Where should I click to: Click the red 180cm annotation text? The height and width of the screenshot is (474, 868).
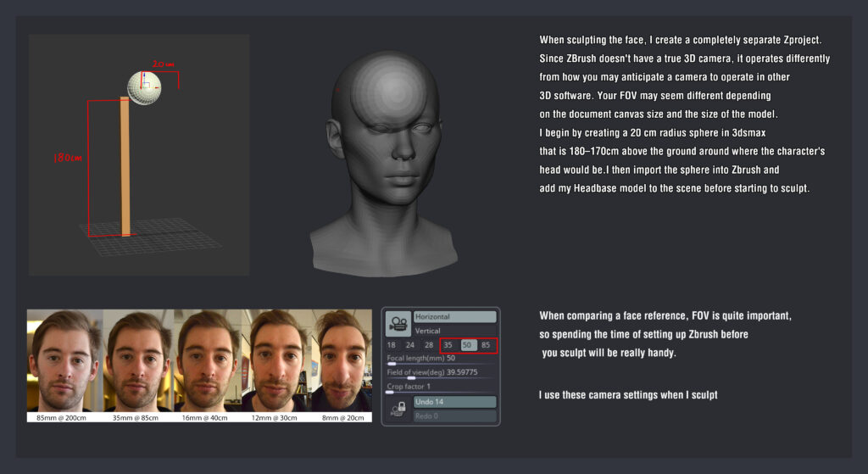(x=68, y=158)
